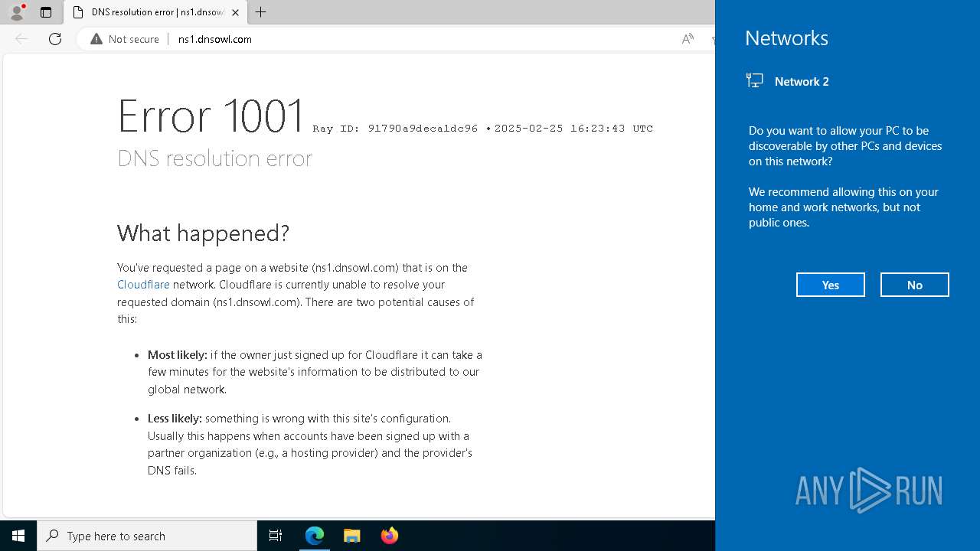
Task: Open File Explorer from the taskbar
Action: point(352,536)
